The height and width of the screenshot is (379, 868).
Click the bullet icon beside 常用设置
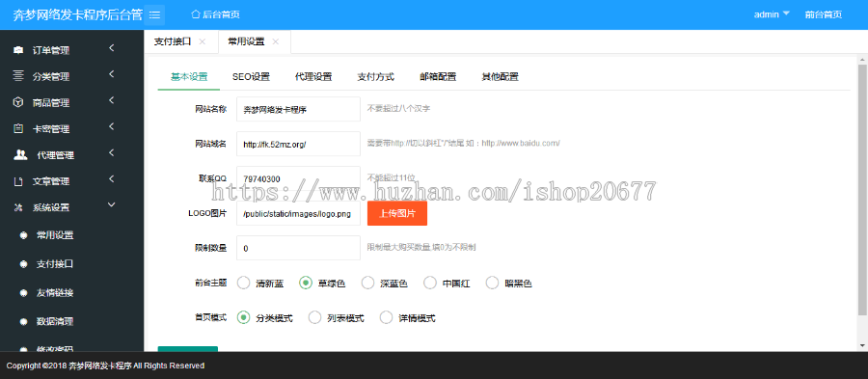[x=24, y=235]
